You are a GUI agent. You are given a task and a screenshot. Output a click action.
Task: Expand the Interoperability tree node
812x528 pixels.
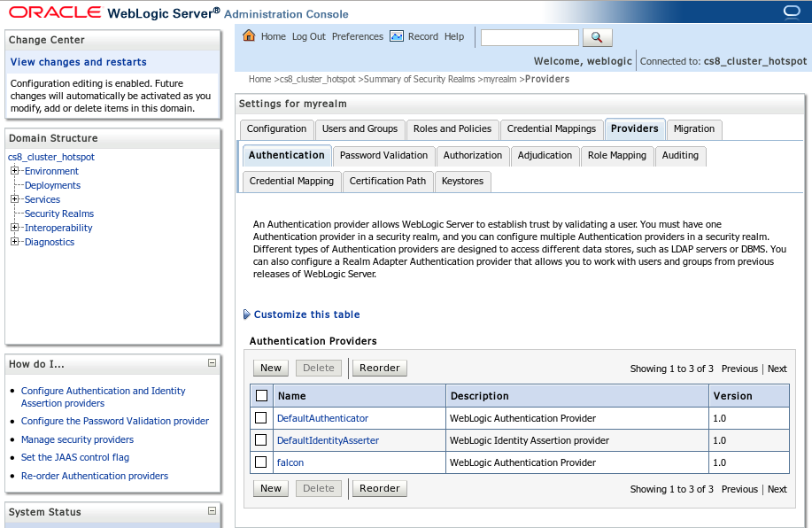click(14, 228)
